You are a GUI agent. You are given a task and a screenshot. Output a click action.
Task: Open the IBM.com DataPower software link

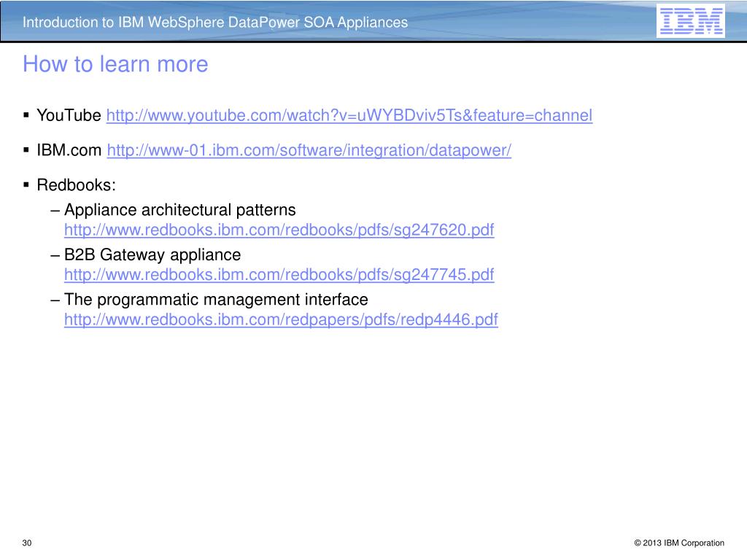click(x=309, y=150)
